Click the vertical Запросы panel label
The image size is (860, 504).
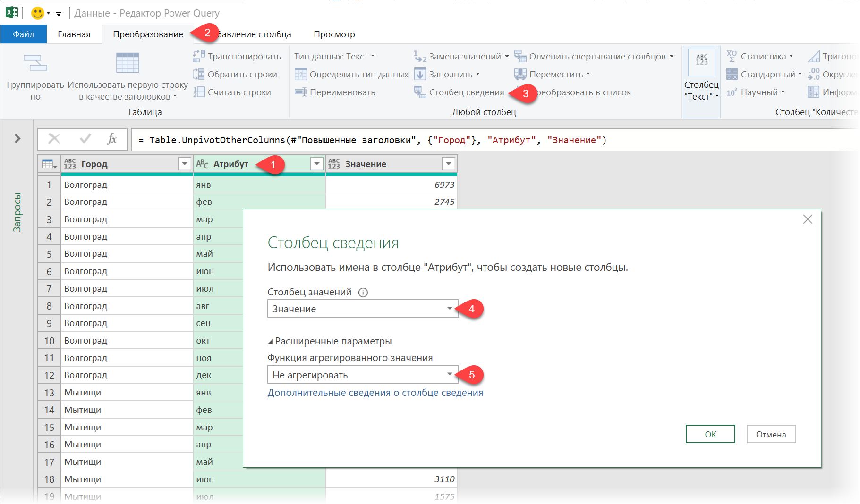pyautogui.click(x=17, y=212)
